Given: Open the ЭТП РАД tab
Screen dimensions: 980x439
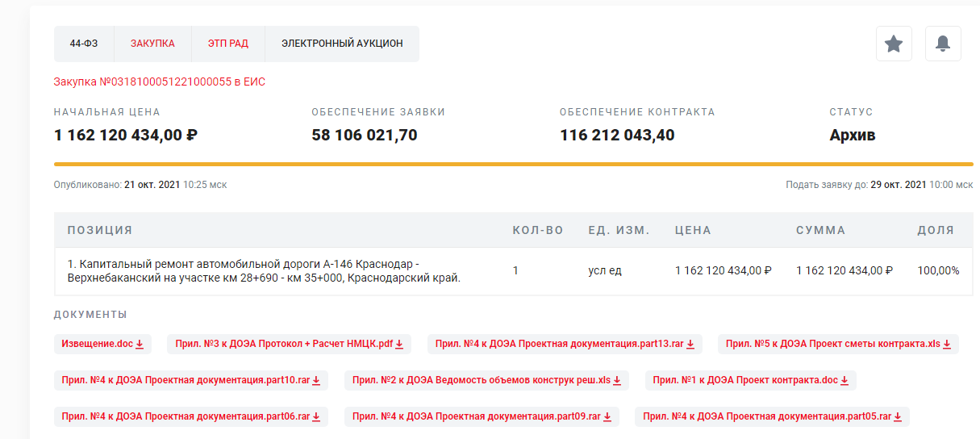Looking at the screenshot, I should (227, 44).
